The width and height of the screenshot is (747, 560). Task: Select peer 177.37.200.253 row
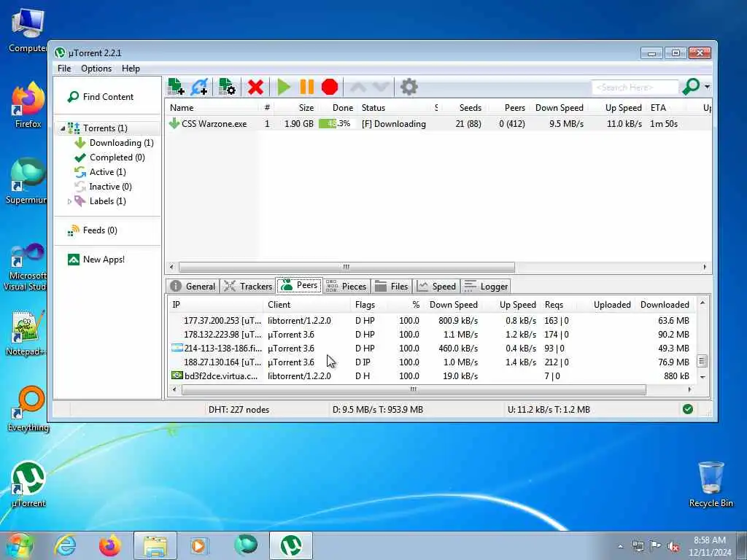tap(431, 321)
